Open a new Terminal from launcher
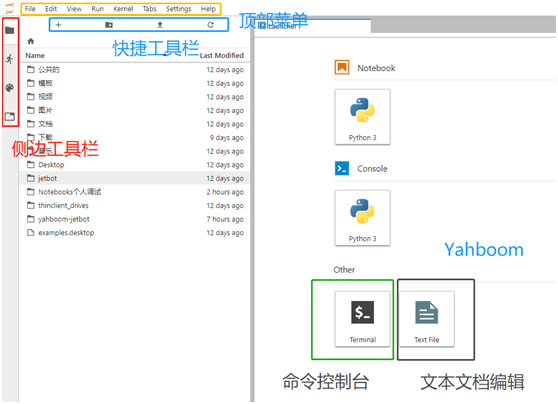 (362, 319)
